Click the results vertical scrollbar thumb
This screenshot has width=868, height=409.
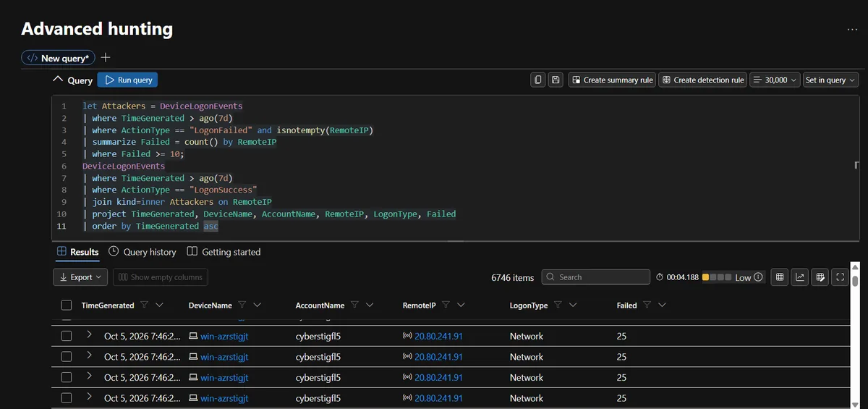[x=855, y=281]
